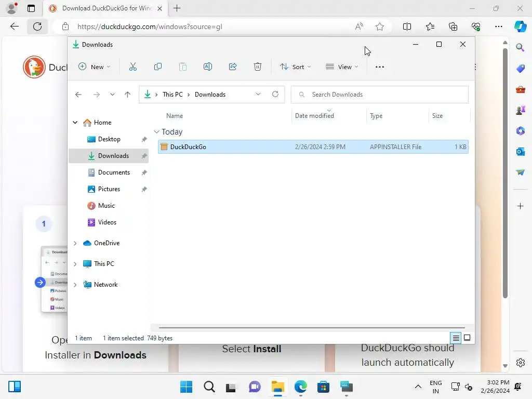532x399 pixels.
Task: Click This PC in the address breadcrumb
Action: (172, 95)
